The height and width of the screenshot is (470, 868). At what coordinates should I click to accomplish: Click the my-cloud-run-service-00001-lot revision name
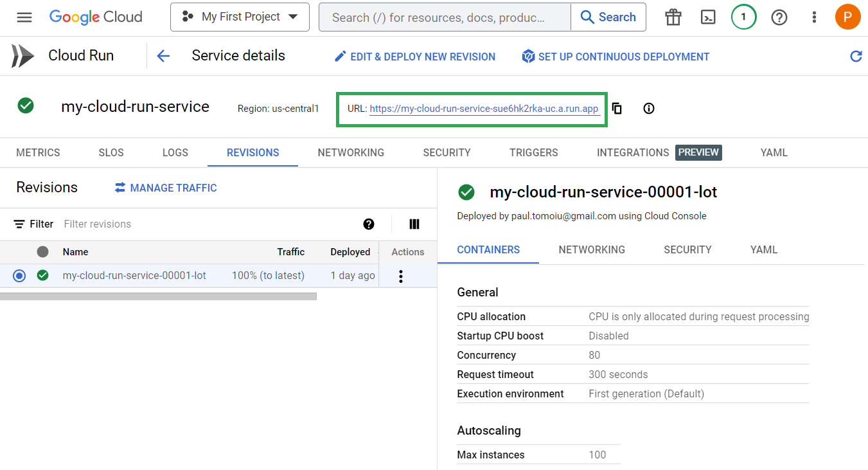pyautogui.click(x=134, y=275)
